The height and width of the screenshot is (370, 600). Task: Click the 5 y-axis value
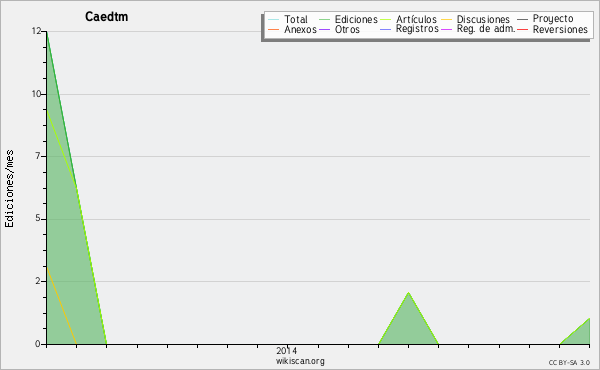(x=38, y=218)
